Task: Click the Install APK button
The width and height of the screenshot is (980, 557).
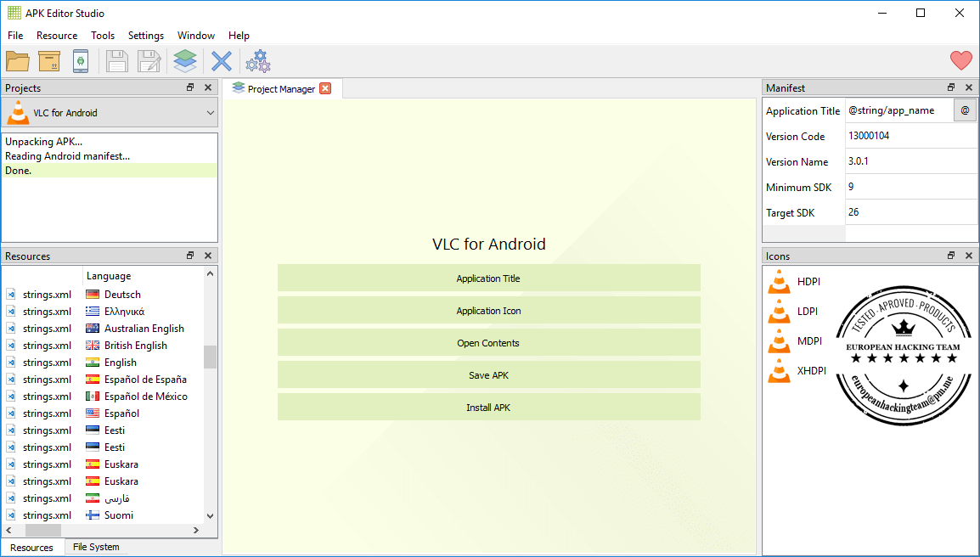Action: coord(488,407)
